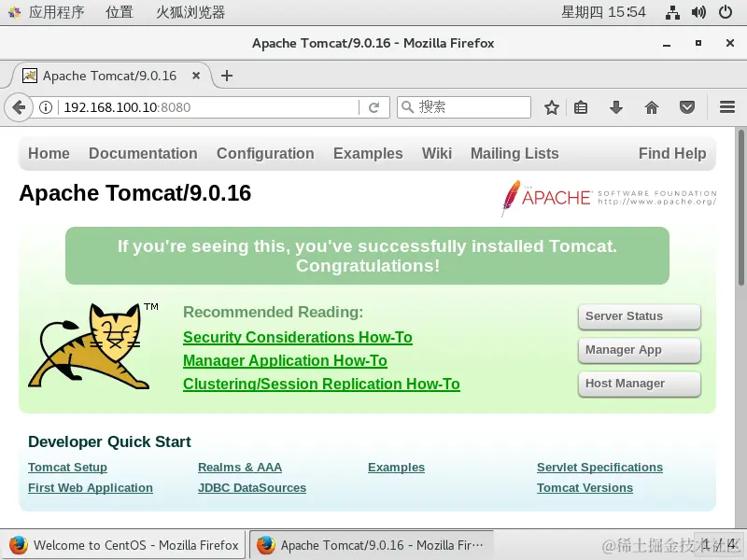The height and width of the screenshot is (560, 747).
Task: Open Home in the Tomcat navigation bar
Action: coord(49,153)
